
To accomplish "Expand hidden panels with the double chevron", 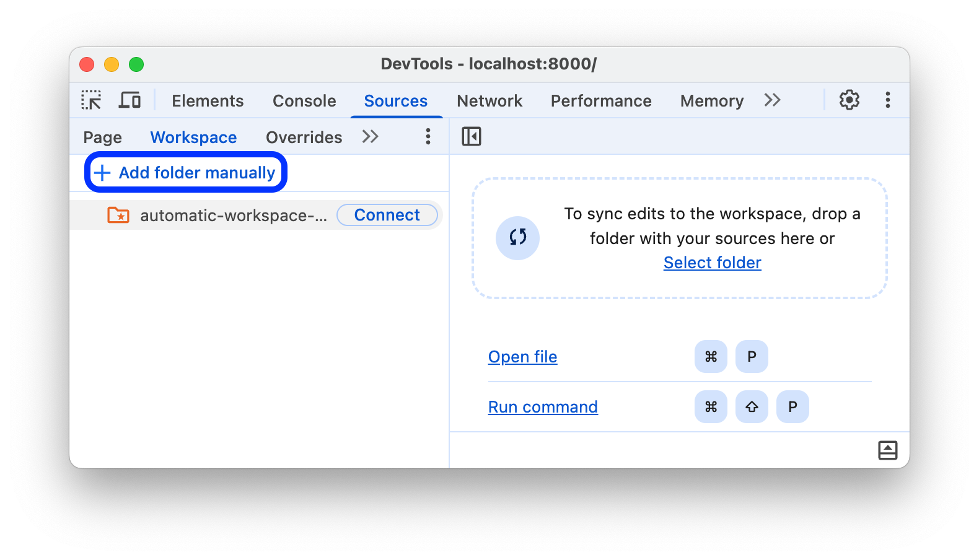I will (x=772, y=99).
